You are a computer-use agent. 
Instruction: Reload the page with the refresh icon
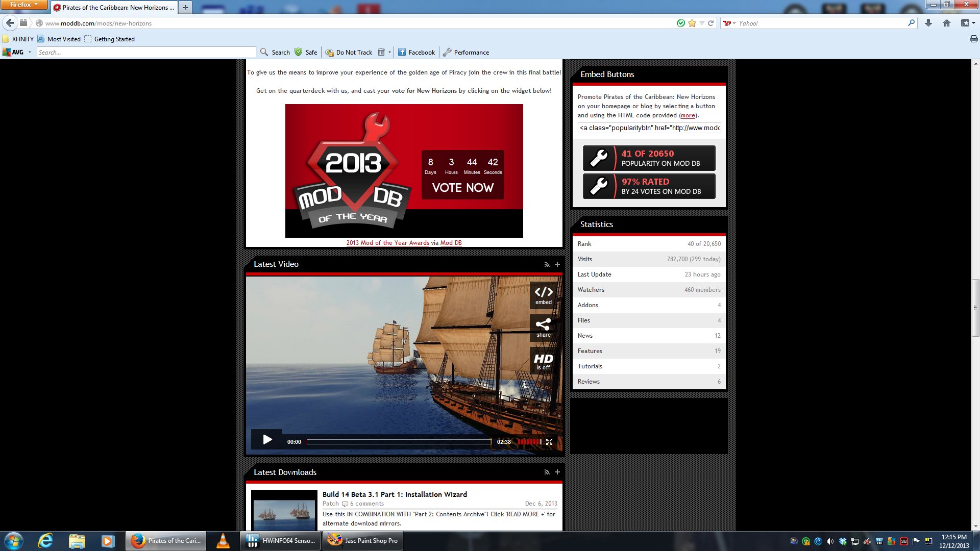(710, 23)
